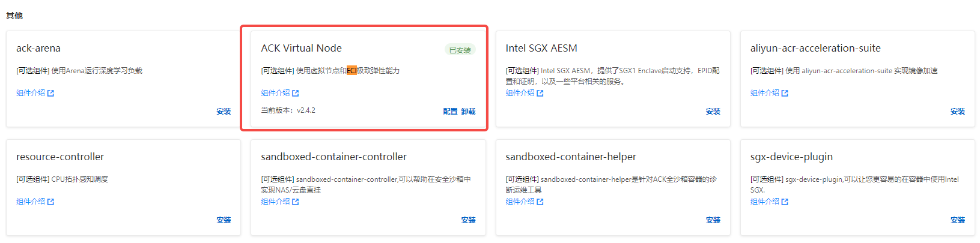Install aliyun-acr-acceleration-suite component
The width and height of the screenshot is (980, 243).
958,112
